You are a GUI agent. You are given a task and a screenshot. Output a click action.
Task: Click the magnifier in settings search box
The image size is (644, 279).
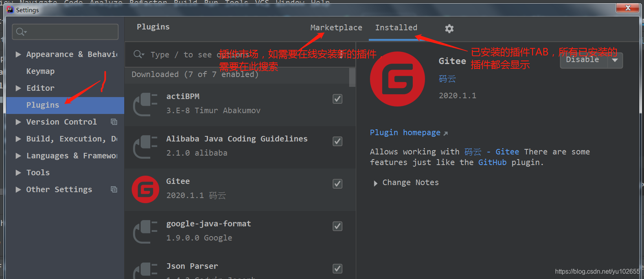(x=21, y=32)
